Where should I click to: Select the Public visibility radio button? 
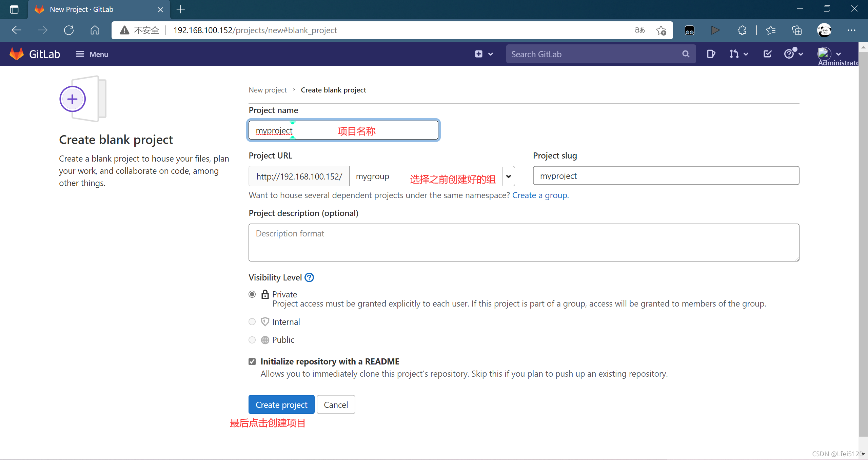coord(252,340)
